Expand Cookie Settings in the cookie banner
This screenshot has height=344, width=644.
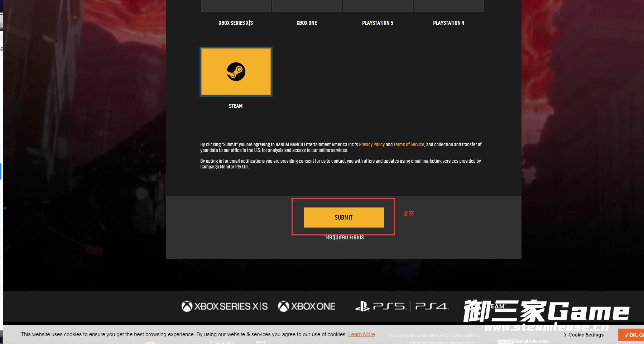tap(583, 335)
